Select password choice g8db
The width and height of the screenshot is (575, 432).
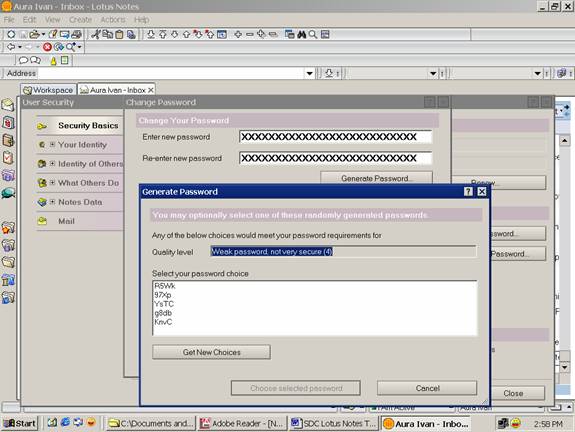coord(163,313)
